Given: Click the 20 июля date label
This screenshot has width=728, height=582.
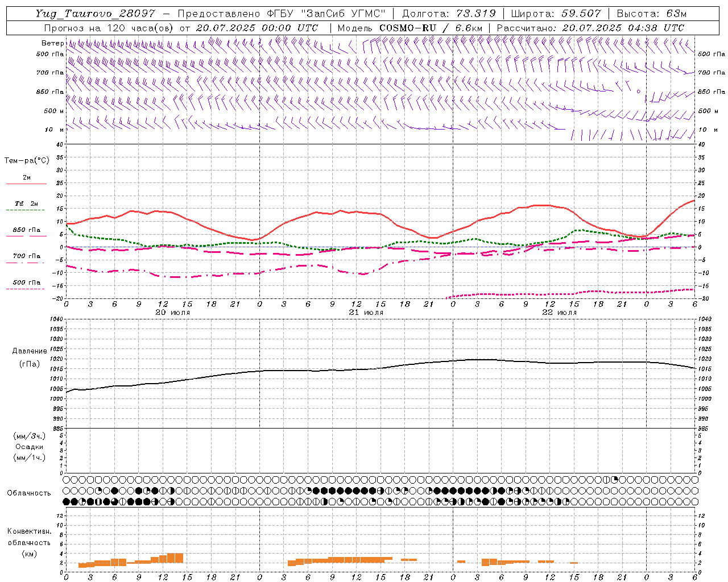Looking at the screenshot, I should click(x=173, y=313).
